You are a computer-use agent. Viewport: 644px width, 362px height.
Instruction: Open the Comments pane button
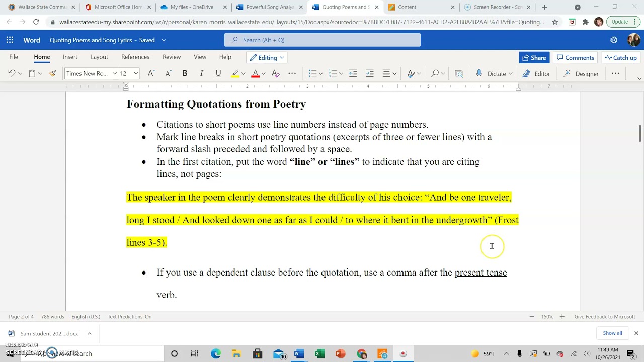point(575,58)
